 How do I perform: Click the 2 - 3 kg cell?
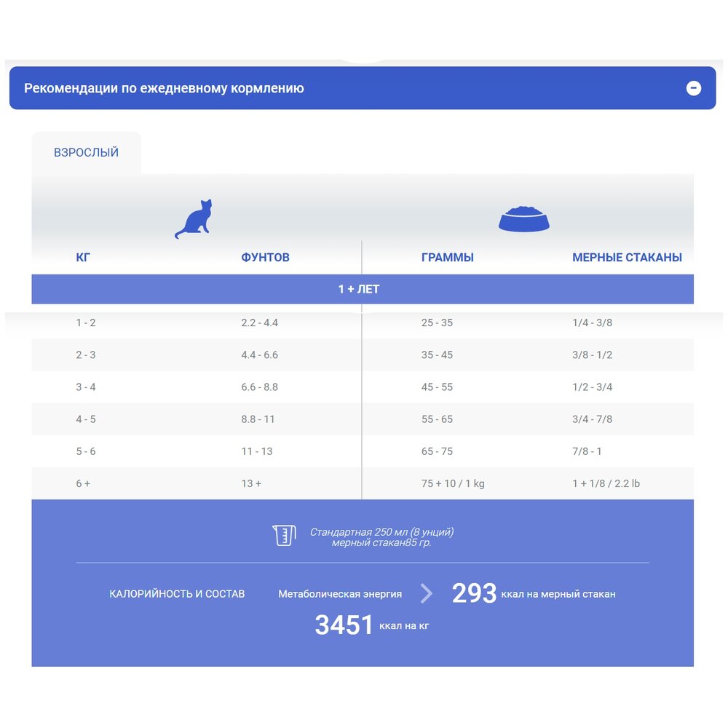tap(86, 355)
